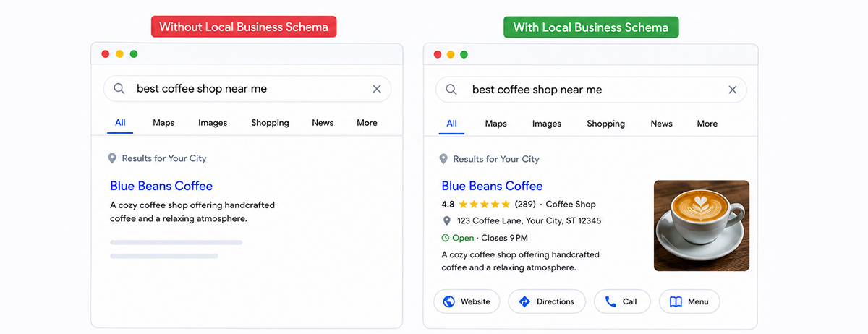
Task: Switch to Maps tab in left window
Action: click(x=163, y=123)
